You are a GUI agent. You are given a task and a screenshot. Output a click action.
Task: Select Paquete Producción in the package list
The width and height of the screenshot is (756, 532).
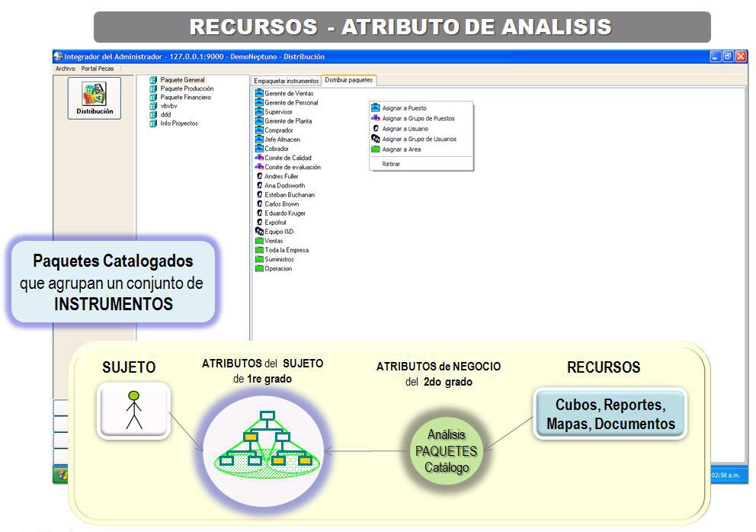point(187,88)
